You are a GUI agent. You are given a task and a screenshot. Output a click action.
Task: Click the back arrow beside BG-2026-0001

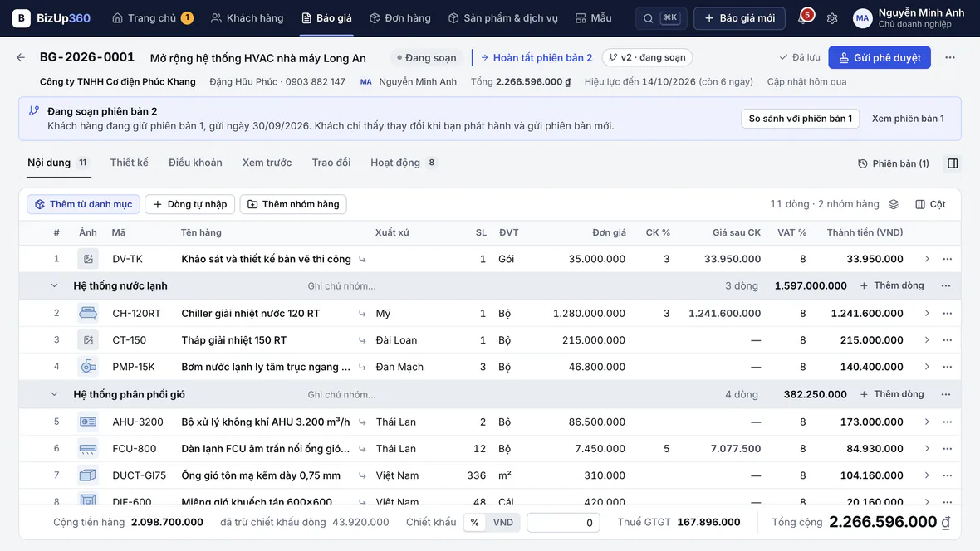click(x=21, y=57)
